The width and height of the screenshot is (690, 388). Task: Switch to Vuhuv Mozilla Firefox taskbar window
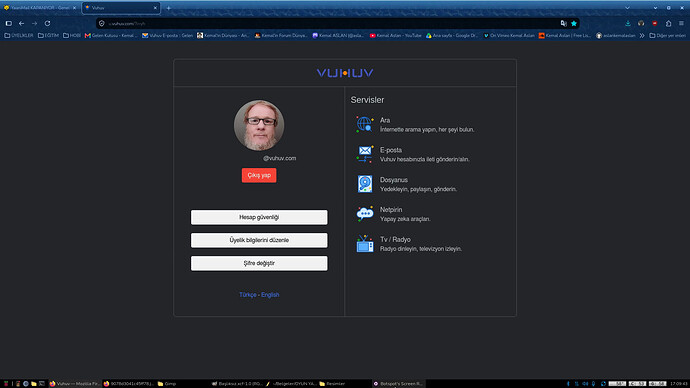tap(75, 384)
